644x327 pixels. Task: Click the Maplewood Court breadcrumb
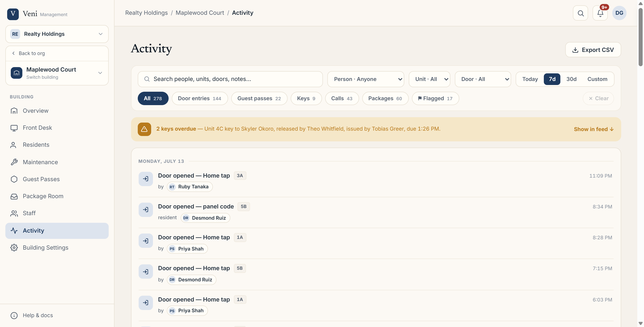(x=200, y=13)
